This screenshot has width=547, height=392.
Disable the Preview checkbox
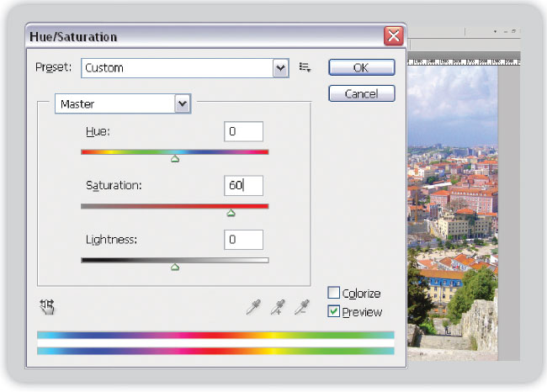[334, 312]
